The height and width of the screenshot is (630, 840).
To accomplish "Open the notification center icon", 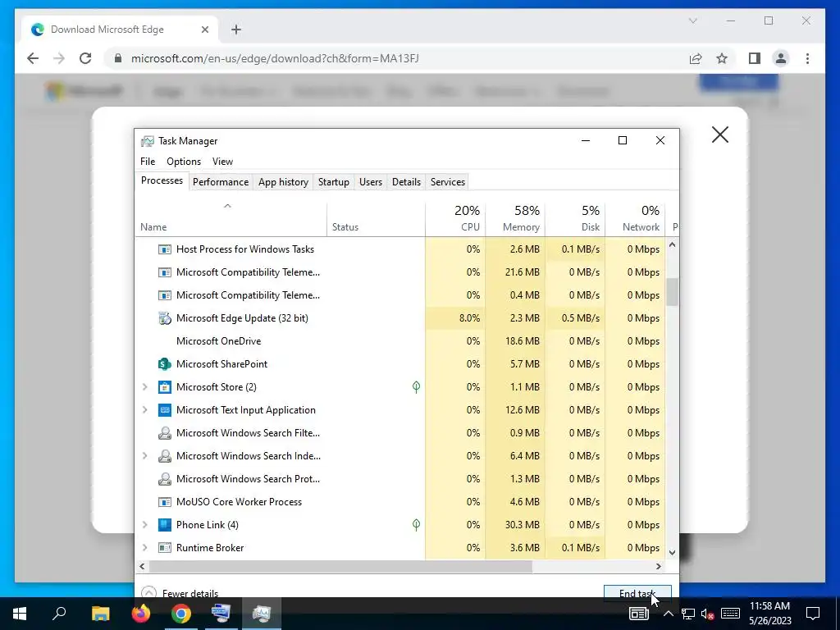I will [x=813, y=614].
